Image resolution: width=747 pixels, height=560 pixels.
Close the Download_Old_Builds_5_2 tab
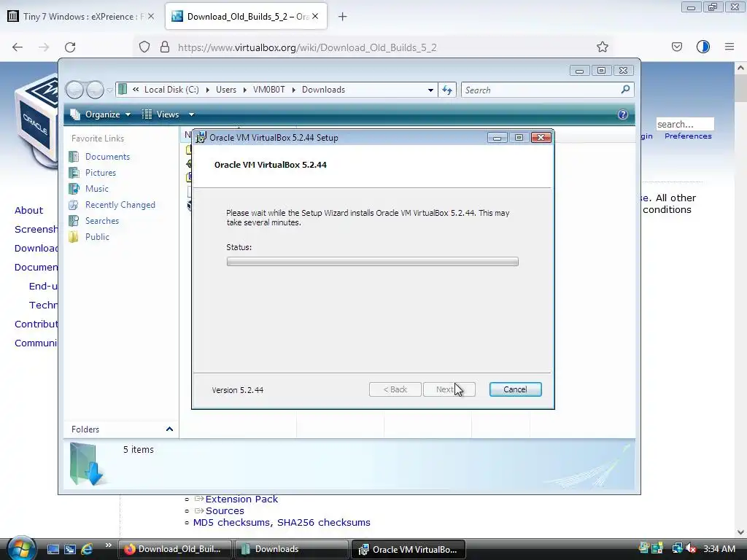315,16
